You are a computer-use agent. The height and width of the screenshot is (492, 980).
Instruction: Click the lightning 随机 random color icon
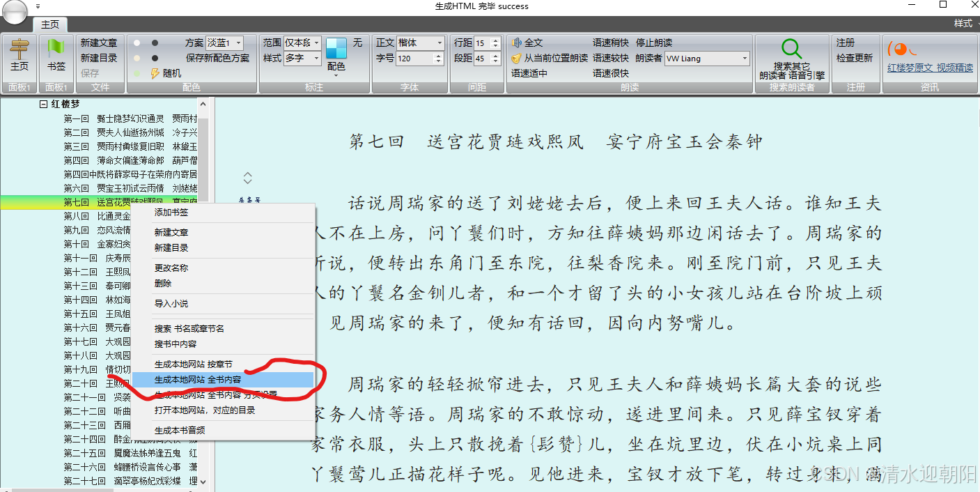click(x=155, y=73)
